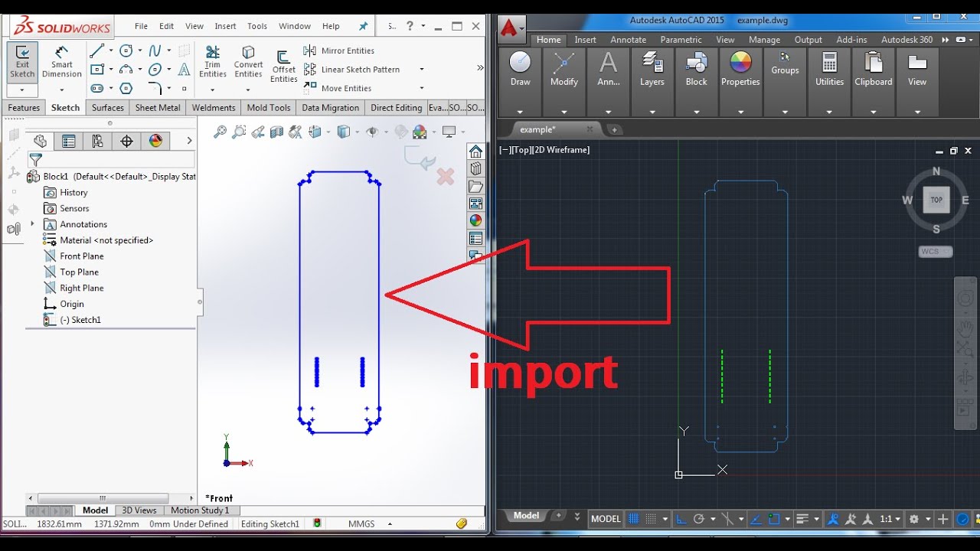The image size is (980, 551).
Task: Click SolidWorks Zoom to Fit icon
Action: [x=220, y=132]
